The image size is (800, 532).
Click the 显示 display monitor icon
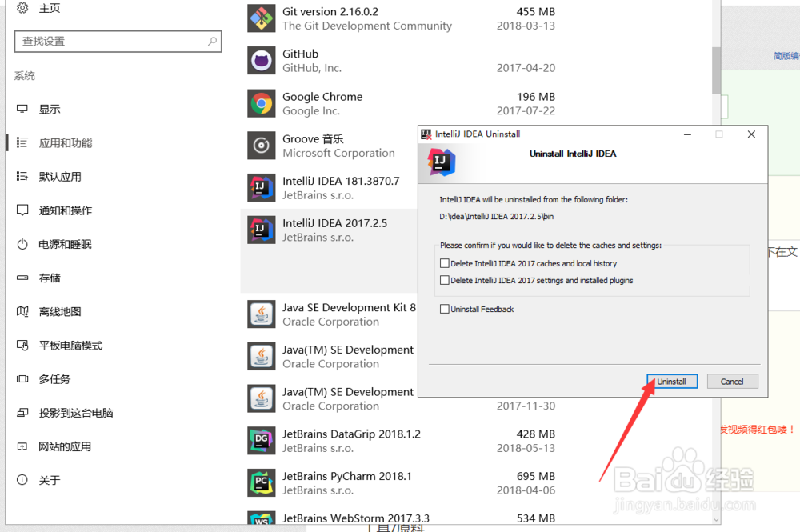pyautogui.click(x=22, y=109)
